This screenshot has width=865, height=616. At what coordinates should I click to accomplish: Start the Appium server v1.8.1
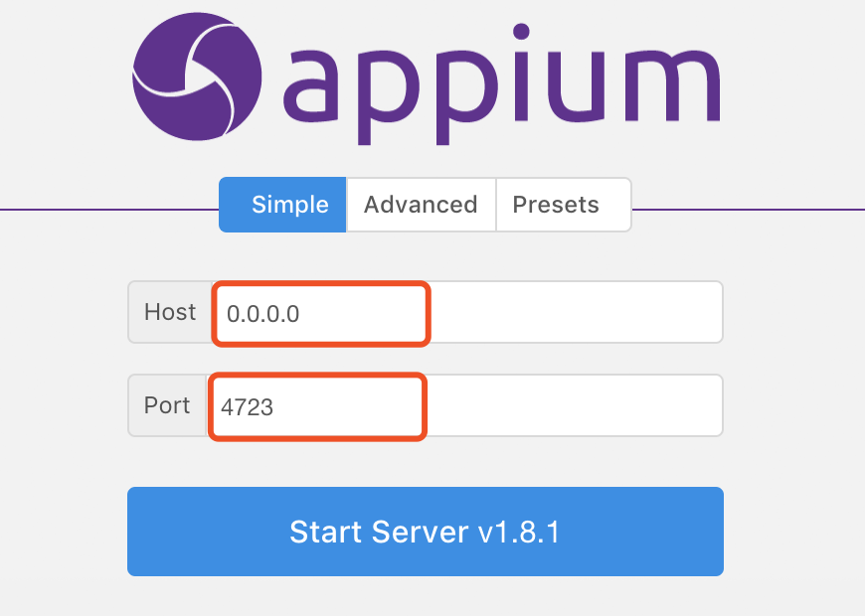tap(426, 532)
